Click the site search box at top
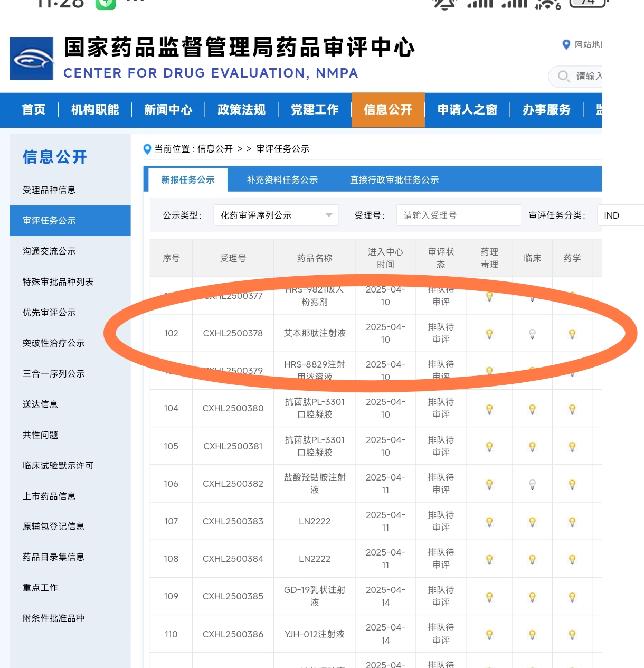Screen dimensions: 644x668 (x=575, y=76)
